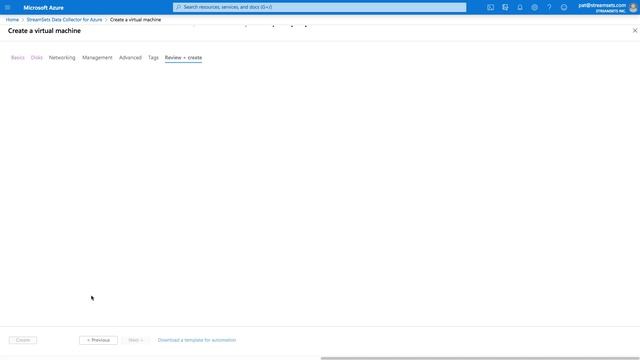Click the Next button
Viewport: 640px width, 360px height.
136,340
